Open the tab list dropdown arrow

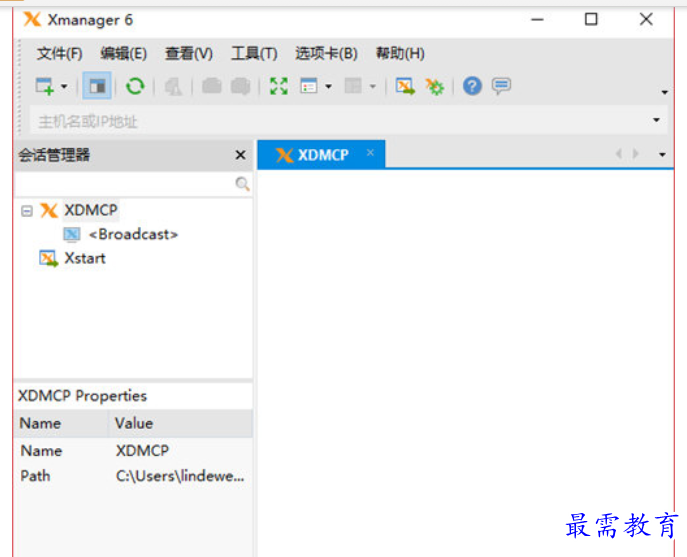coord(662,155)
